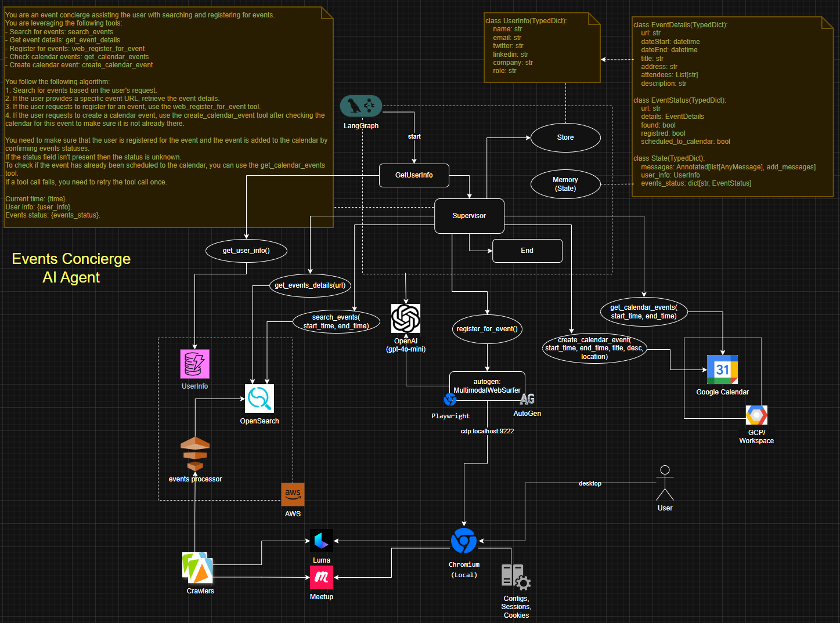Click the register_for_event() ellipse
840x623 pixels.
click(x=487, y=329)
